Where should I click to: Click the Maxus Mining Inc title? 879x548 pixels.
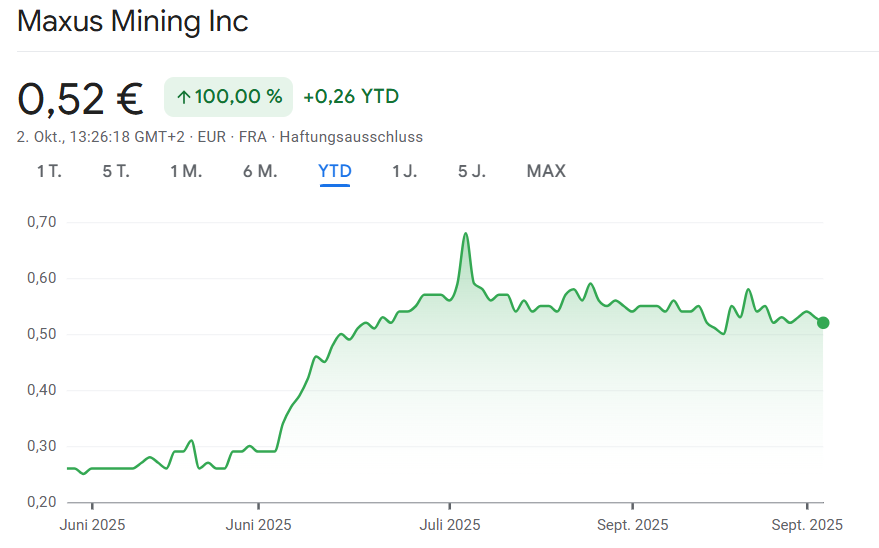pyautogui.click(x=133, y=21)
